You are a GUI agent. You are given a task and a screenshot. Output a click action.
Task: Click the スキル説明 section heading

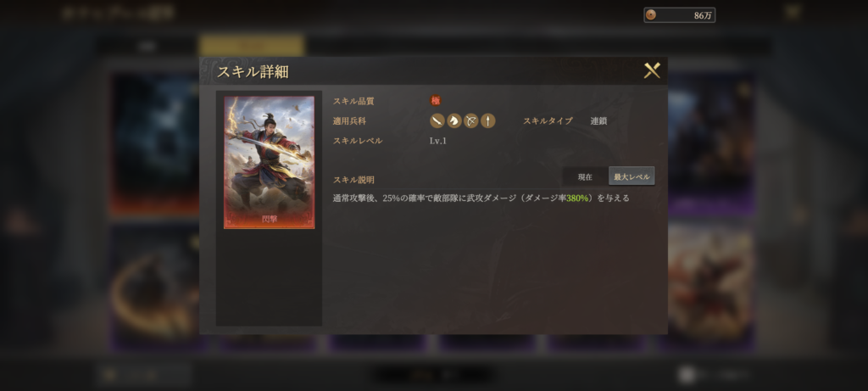353,180
